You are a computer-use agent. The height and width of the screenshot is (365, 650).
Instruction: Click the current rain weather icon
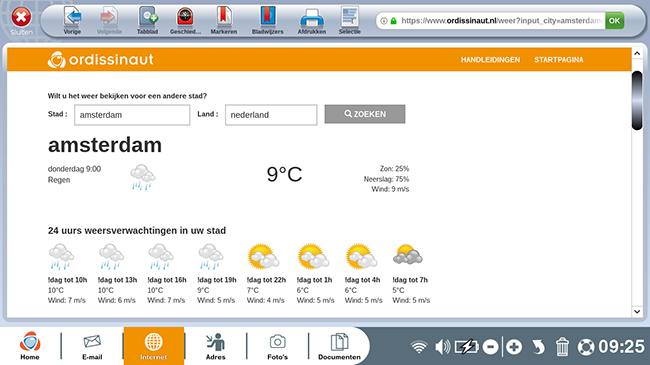pyautogui.click(x=143, y=177)
